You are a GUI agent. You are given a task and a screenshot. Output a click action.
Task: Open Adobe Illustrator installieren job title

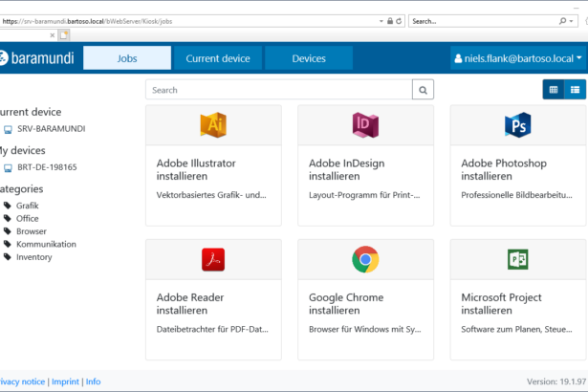[196, 169]
